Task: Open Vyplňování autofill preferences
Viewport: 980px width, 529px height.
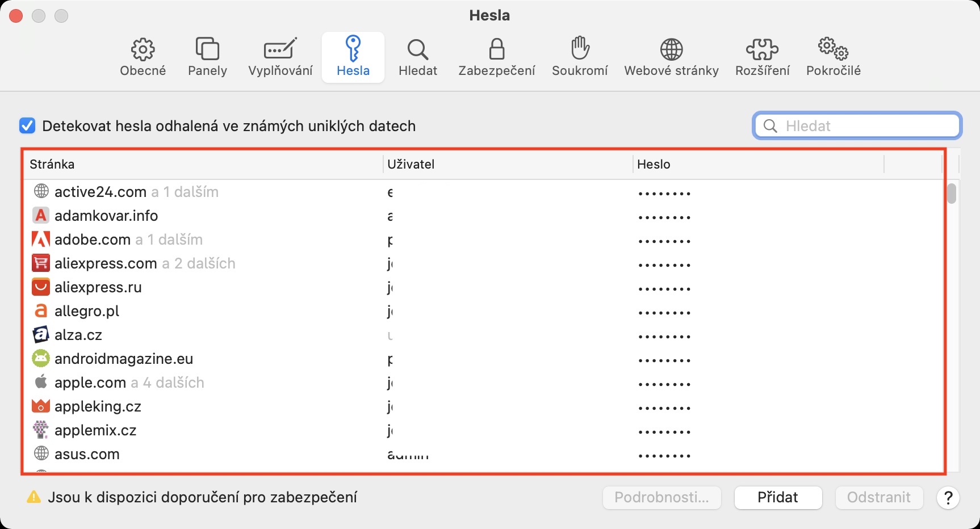Action: (x=280, y=57)
